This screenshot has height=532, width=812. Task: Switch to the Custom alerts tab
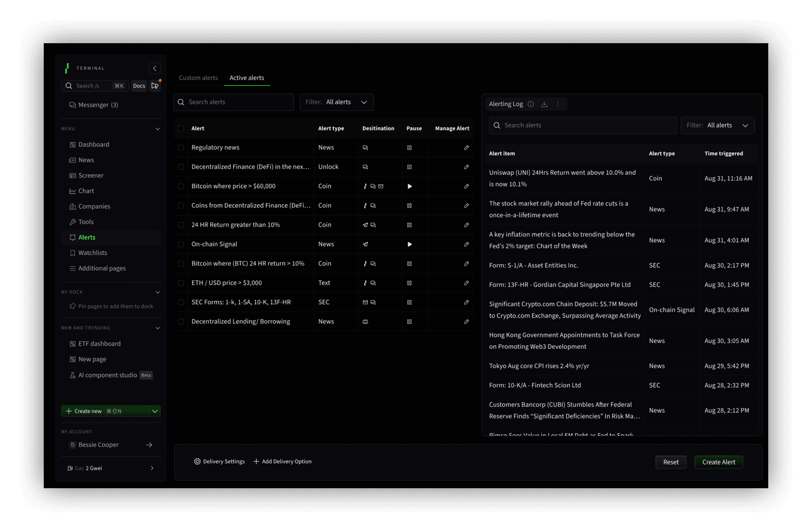(x=198, y=78)
